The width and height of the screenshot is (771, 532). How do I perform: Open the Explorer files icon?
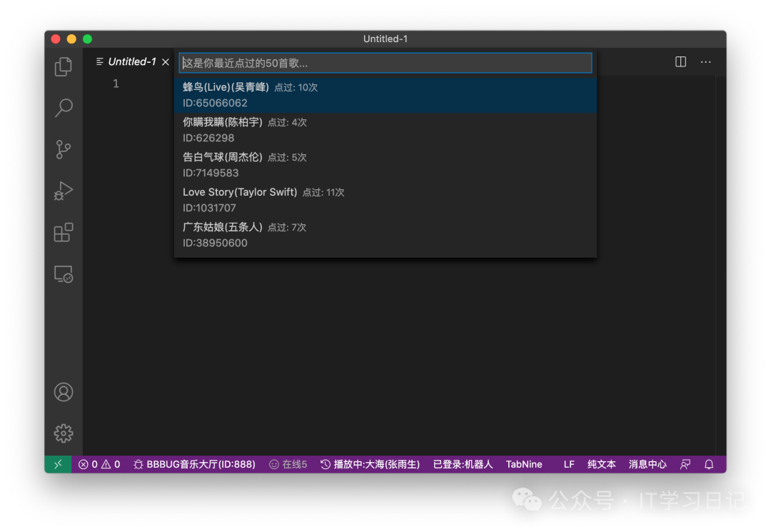(x=64, y=66)
